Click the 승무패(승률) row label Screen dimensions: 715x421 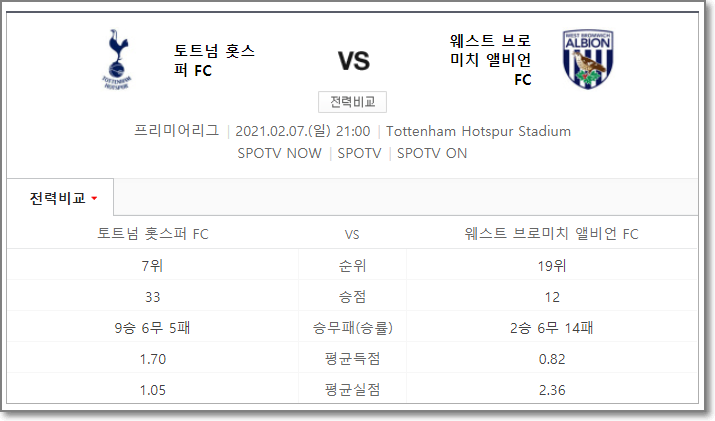pos(352,328)
